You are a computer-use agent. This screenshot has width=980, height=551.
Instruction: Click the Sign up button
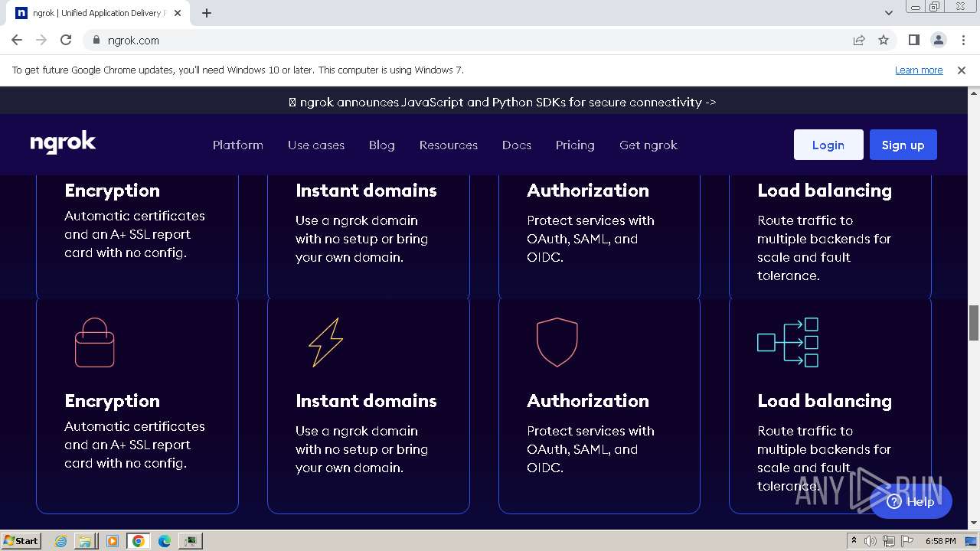coord(903,145)
